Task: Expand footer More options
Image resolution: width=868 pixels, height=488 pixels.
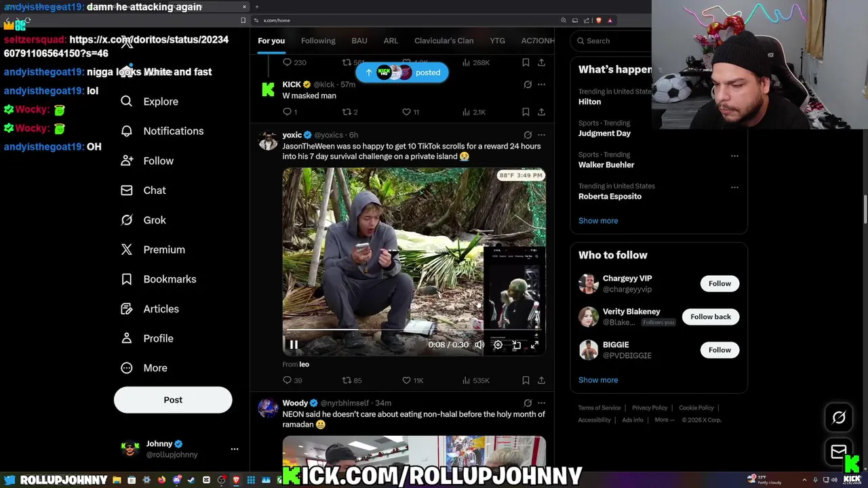Action: coord(665,420)
